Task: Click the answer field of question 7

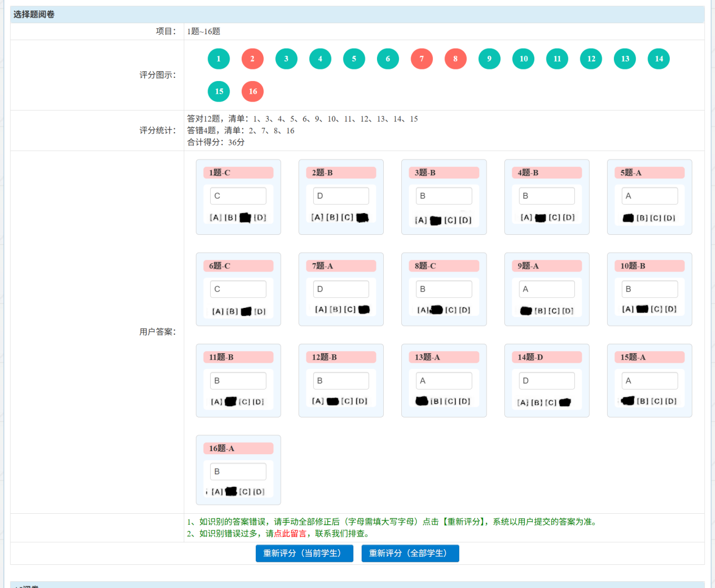Action: [x=341, y=289]
